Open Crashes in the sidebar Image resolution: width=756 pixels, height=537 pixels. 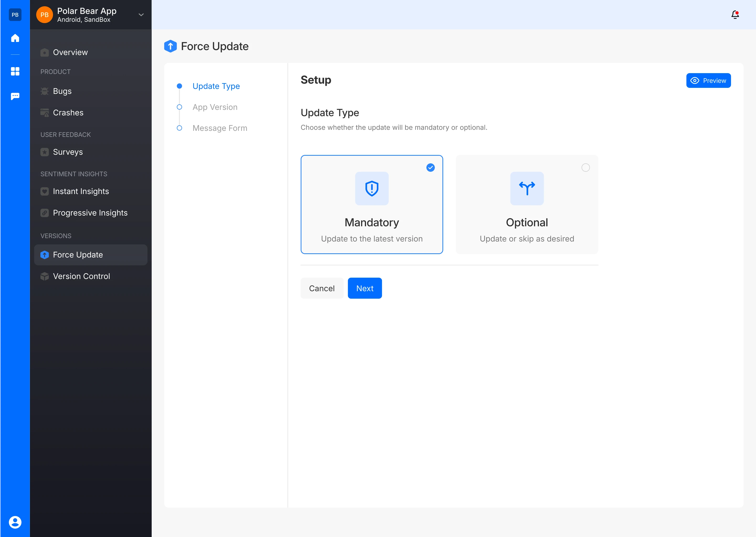68,113
